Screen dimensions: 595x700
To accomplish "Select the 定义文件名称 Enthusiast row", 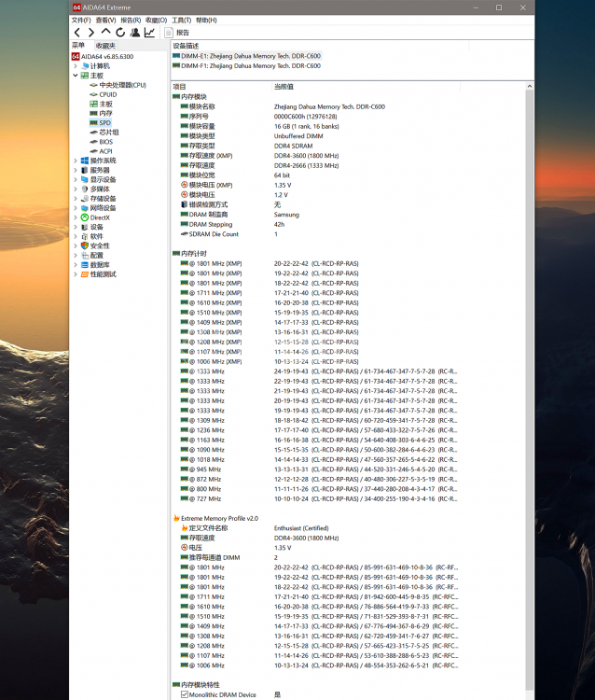I will tap(315, 528).
